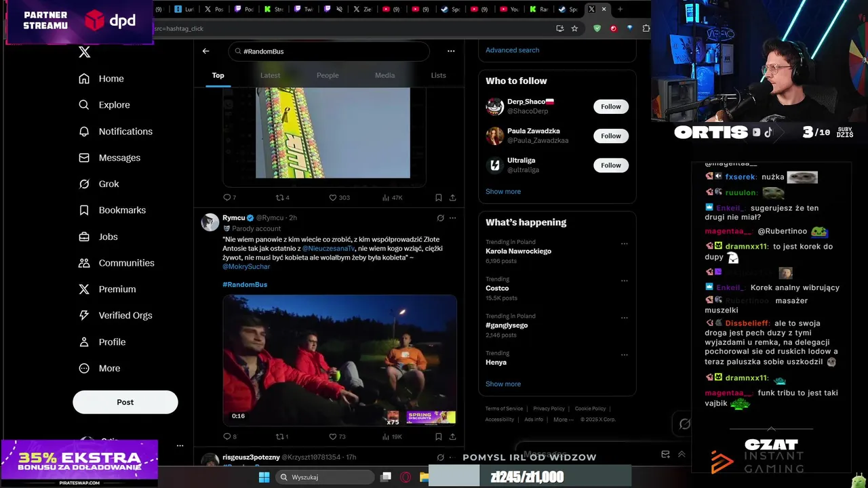Open a new browser tab

pos(620,9)
